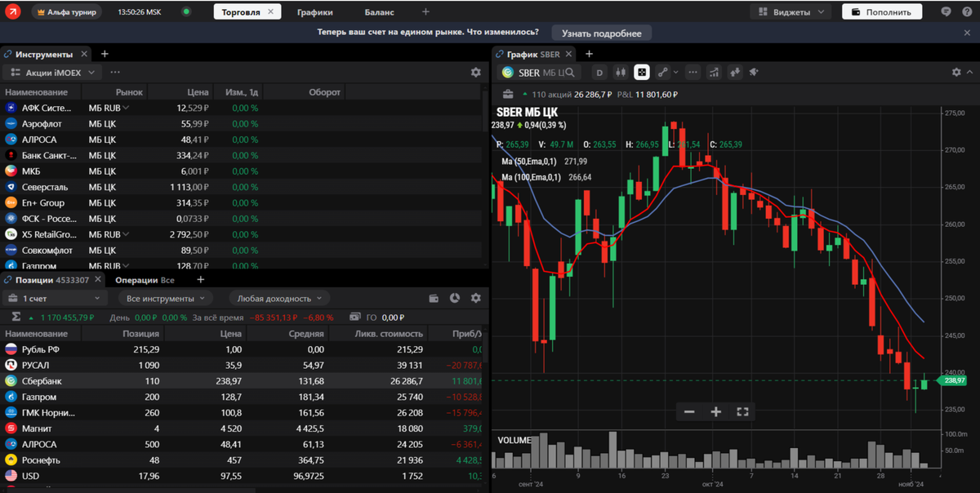Toggle chart fullscreen mode

(x=742, y=412)
